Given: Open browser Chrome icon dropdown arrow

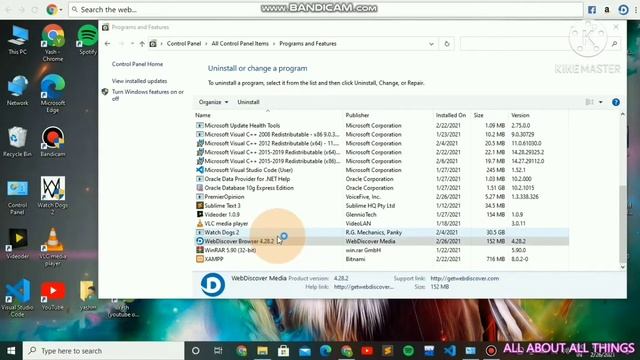Looking at the screenshot, I should (x=61, y=9).
